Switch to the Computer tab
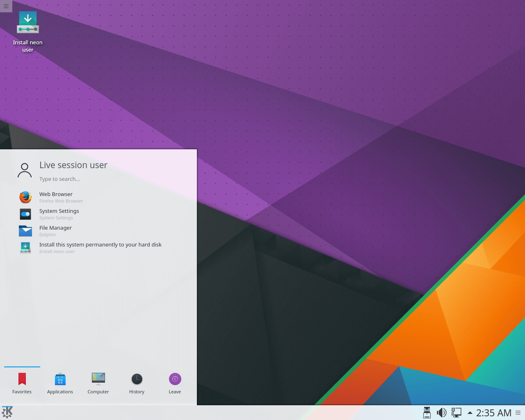 pos(98,384)
